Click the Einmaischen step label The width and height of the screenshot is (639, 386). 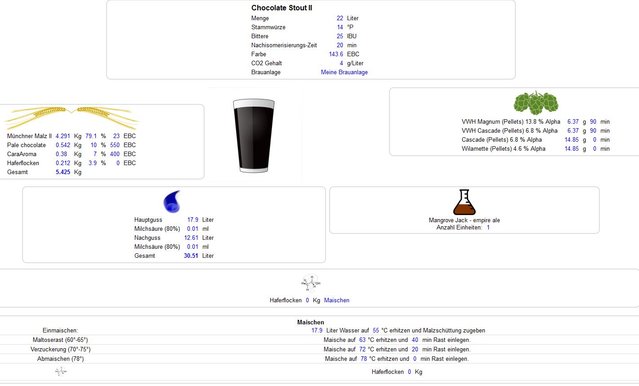60,330
